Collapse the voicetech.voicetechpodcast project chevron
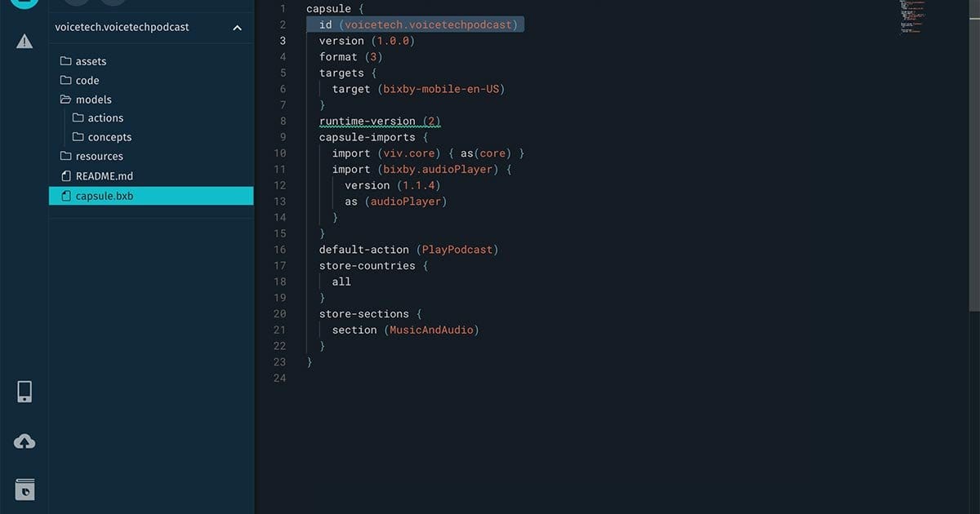Image resolution: width=980 pixels, height=514 pixels. tap(237, 28)
